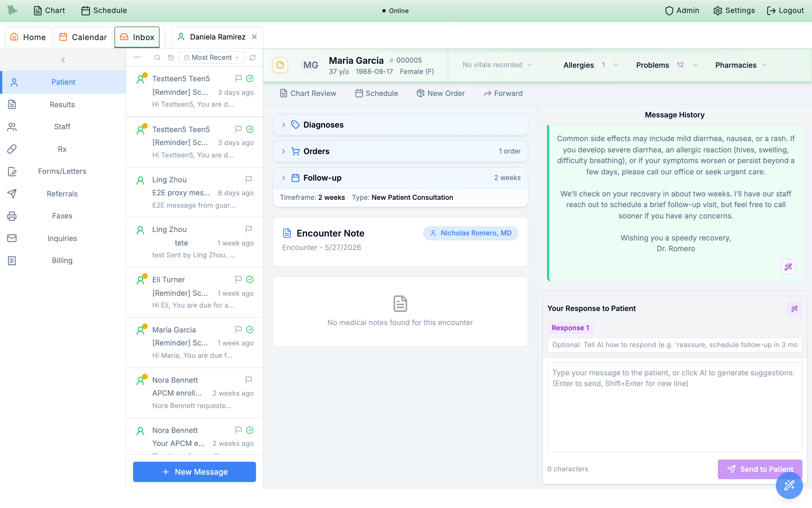
Task: Open the Billing category
Action: click(x=63, y=260)
